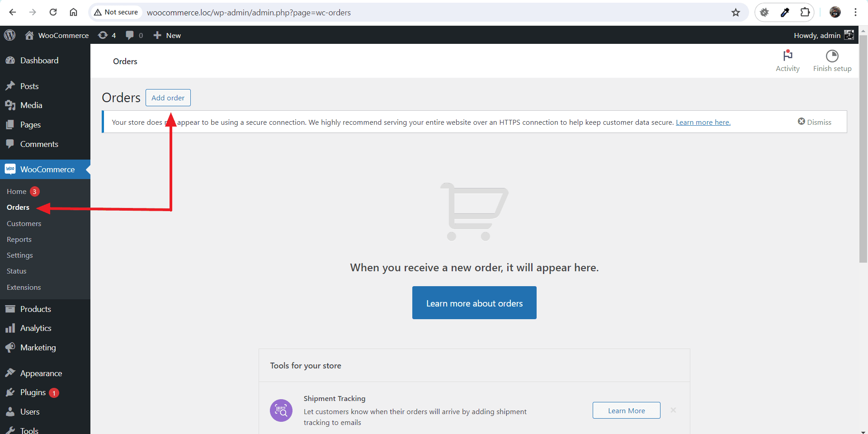Expand the Products submenu in the sidebar

coord(35,309)
